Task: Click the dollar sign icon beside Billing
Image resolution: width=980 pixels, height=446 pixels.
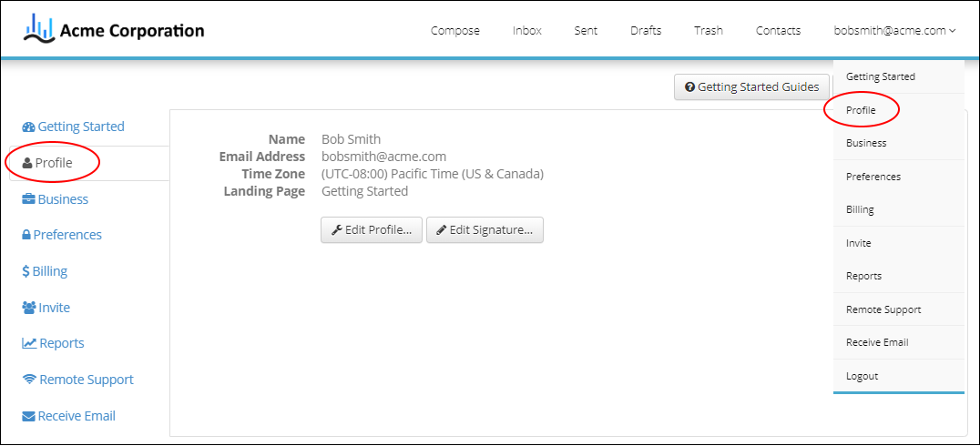Action: click(26, 272)
